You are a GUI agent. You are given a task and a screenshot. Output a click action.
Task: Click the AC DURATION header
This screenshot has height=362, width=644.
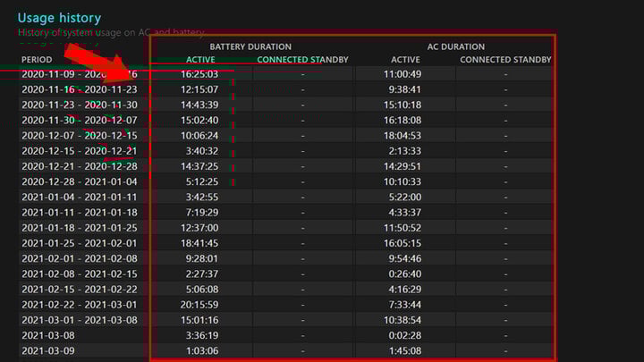pos(456,46)
